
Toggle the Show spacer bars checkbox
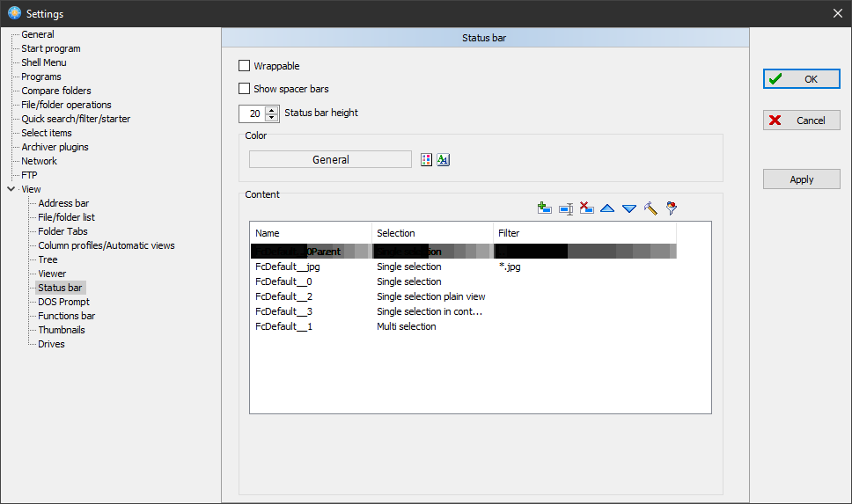245,89
